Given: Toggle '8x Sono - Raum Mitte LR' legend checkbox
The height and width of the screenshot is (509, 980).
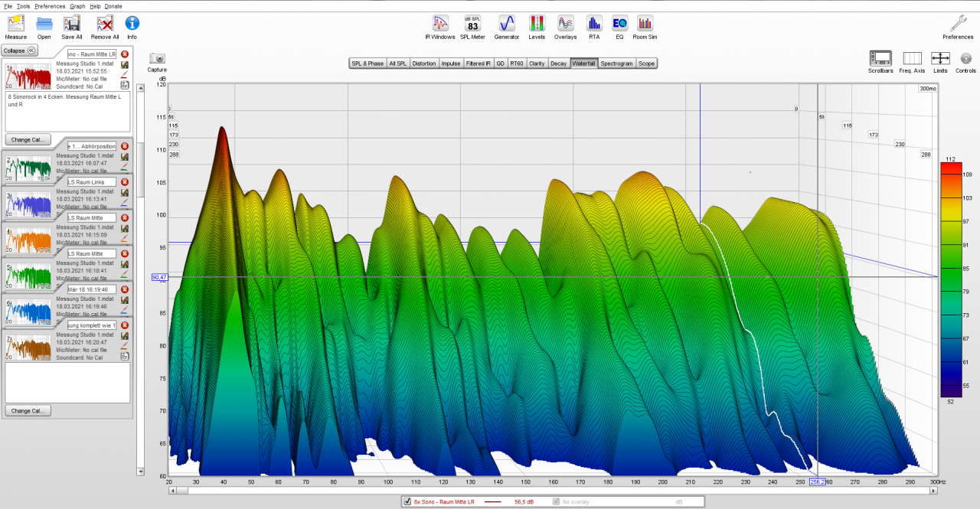Looking at the screenshot, I should 407,501.
